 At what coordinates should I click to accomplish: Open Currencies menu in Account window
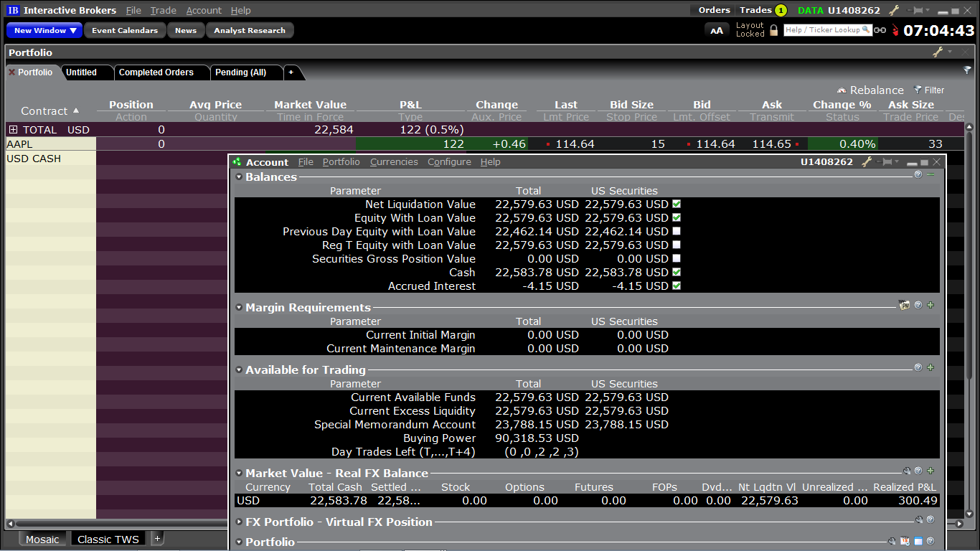(394, 162)
